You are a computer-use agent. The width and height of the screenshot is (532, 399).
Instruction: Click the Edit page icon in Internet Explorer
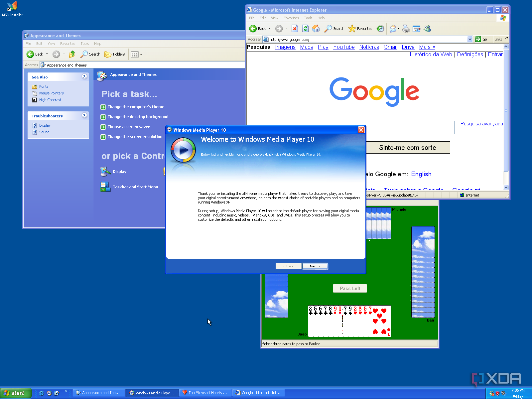coord(417,29)
